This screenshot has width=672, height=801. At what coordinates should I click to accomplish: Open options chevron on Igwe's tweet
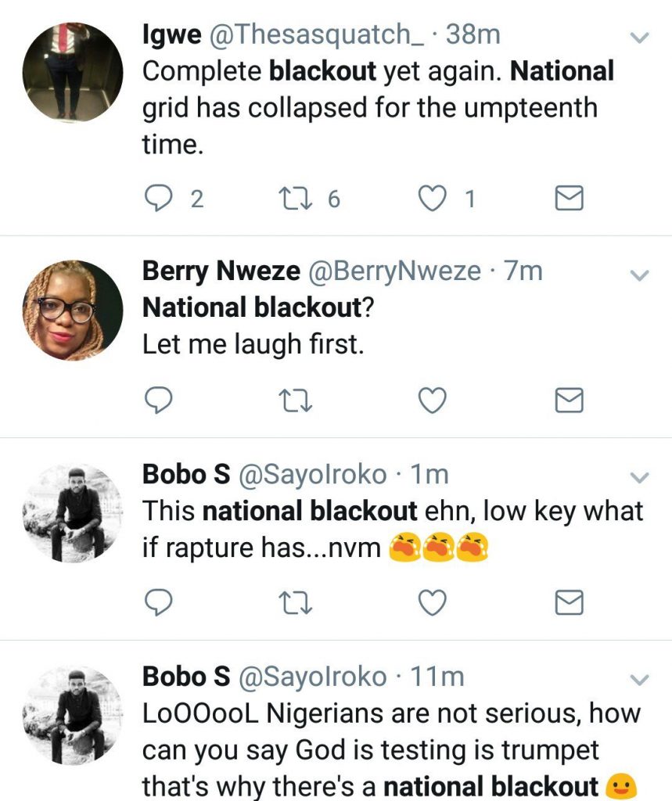640,38
